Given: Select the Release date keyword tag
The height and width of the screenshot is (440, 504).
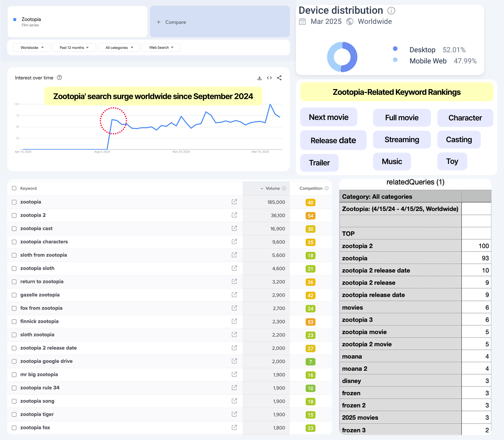Looking at the screenshot, I should point(333,140).
